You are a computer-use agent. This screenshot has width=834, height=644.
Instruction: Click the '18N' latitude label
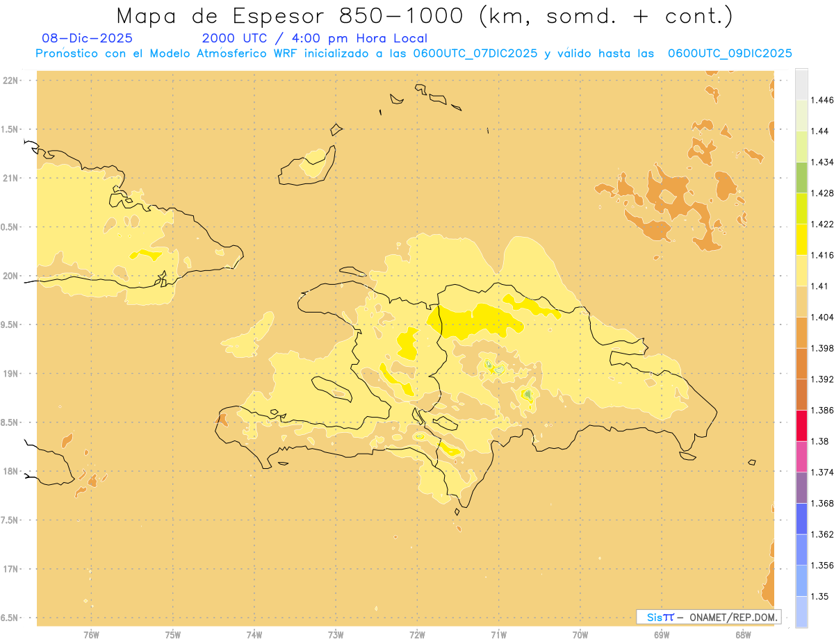11,471
